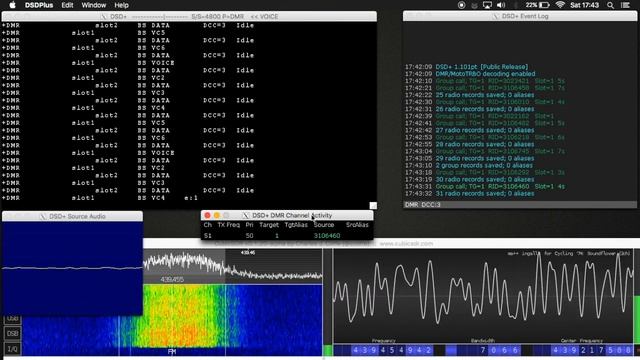This screenshot has height=360, width=640.
Task: Click the S1 channel cell
Action: [207, 236]
